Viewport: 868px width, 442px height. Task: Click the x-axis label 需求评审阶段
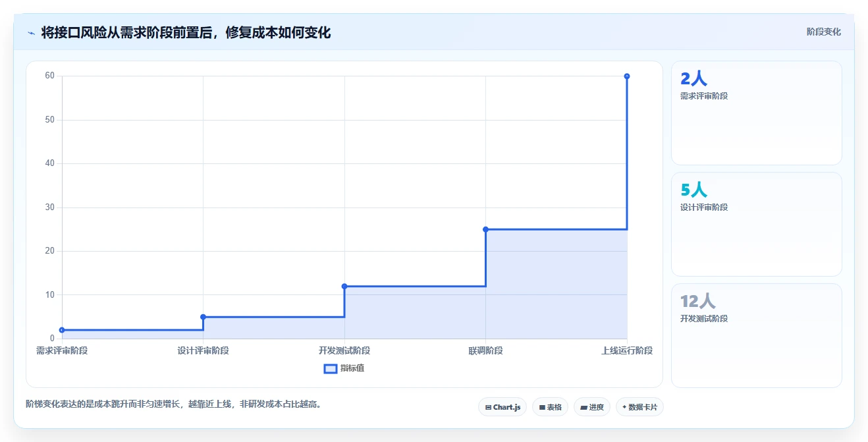click(x=62, y=350)
